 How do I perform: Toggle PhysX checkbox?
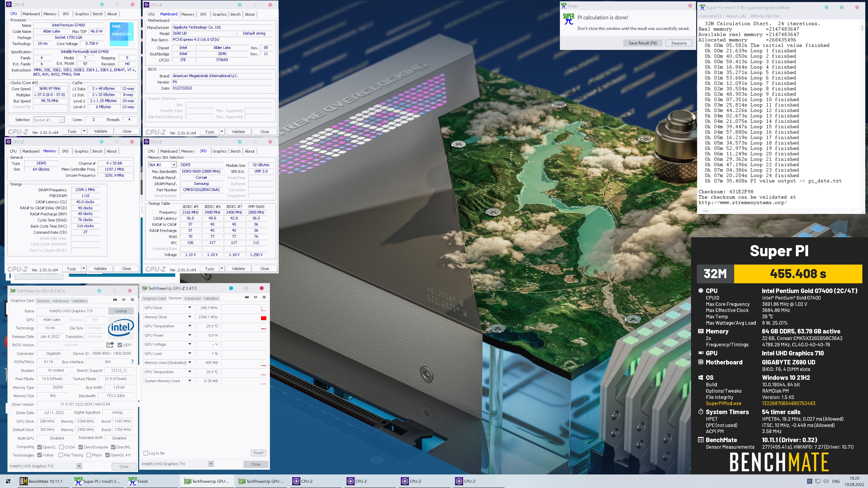tap(89, 455)
